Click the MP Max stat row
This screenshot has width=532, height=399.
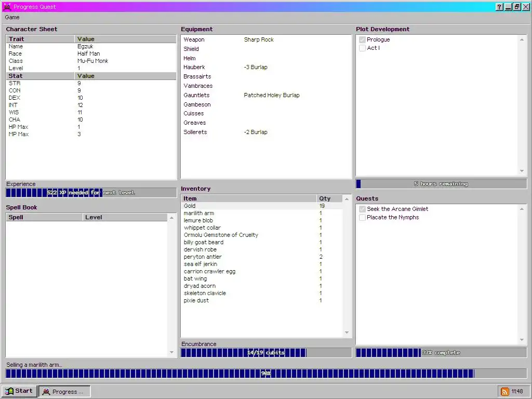[x=91, y=135]
